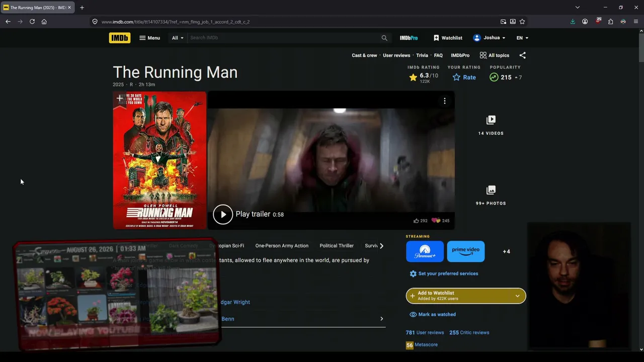The width and height of the screenshot is (644, 362).
Task: Open the browser hamburger application menu
Action: 636,22
